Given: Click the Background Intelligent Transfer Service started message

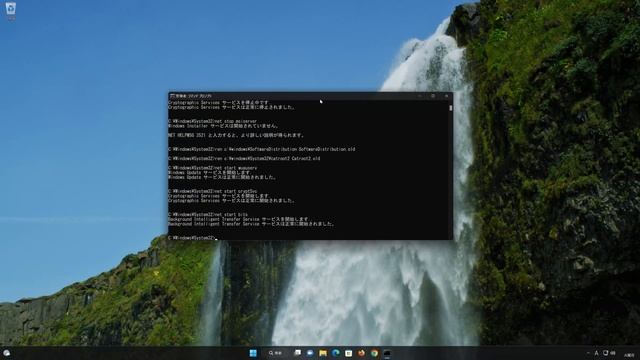Looking at the screenshot, I should (251, 224).
